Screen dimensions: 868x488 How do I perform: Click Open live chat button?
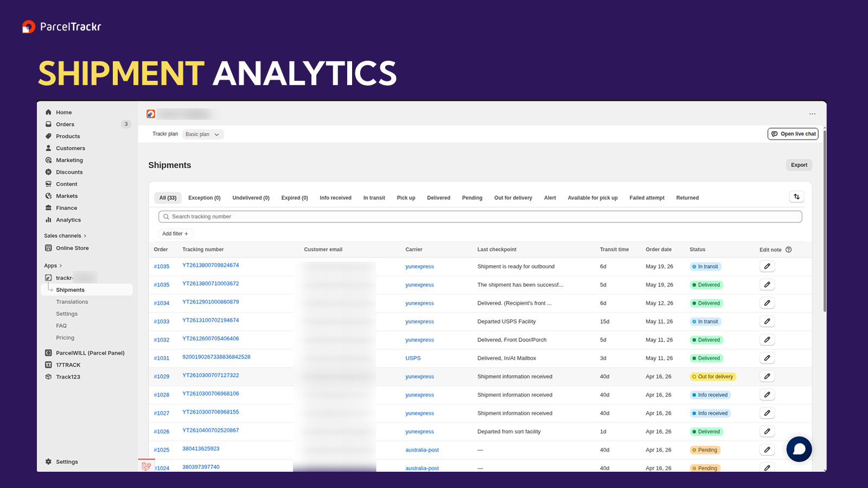pos(793,134)
